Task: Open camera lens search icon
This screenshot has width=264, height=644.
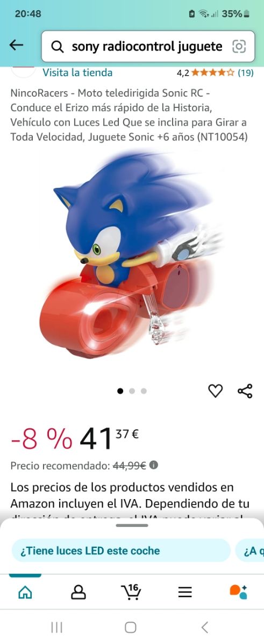Action: 239,47
